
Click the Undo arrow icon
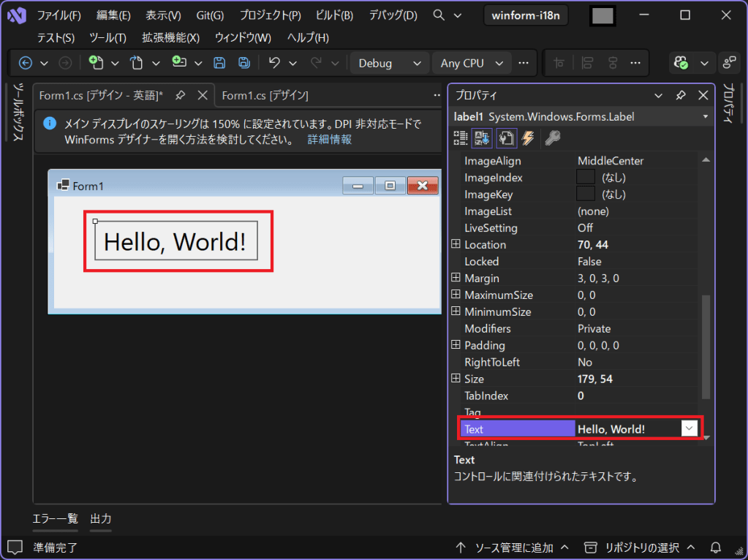coord(275,64)
